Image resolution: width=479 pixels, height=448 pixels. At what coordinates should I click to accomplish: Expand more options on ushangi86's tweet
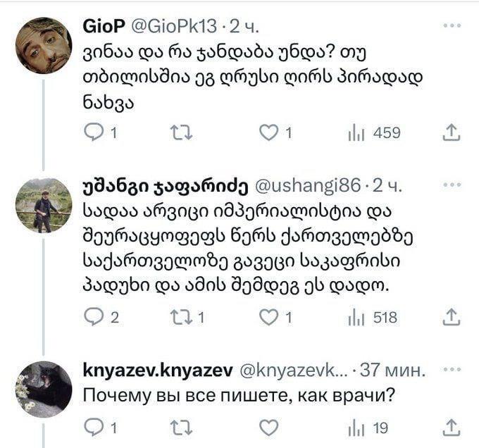(x=451, y=186)
